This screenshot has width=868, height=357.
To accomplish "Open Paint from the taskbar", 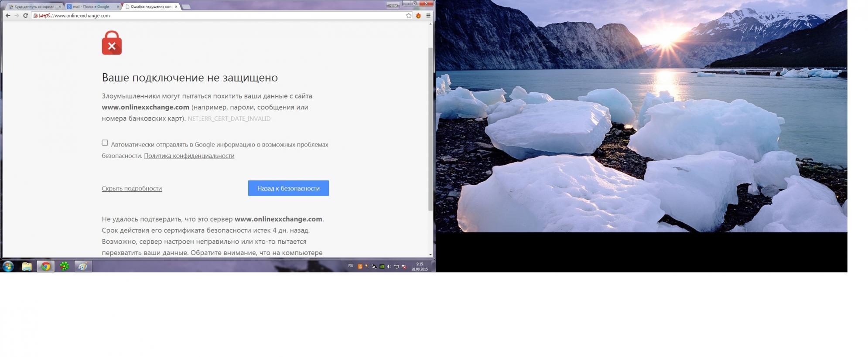I will point(83,266).
